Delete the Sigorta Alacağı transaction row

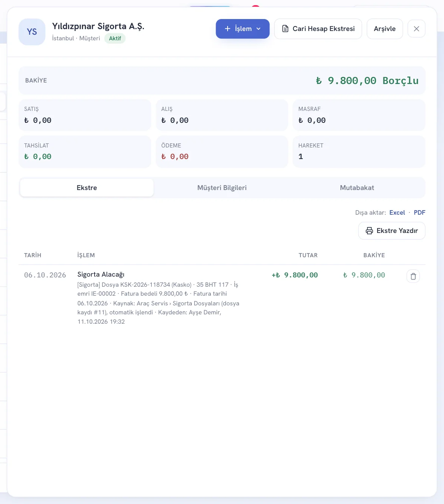click(413, 276)
